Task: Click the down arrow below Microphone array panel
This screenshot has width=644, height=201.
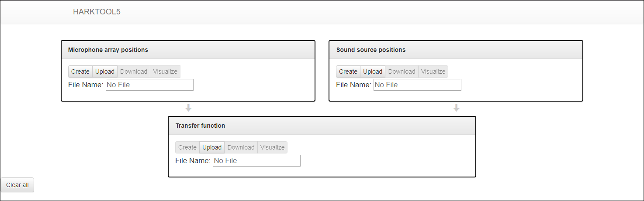Action: (188, 108)
